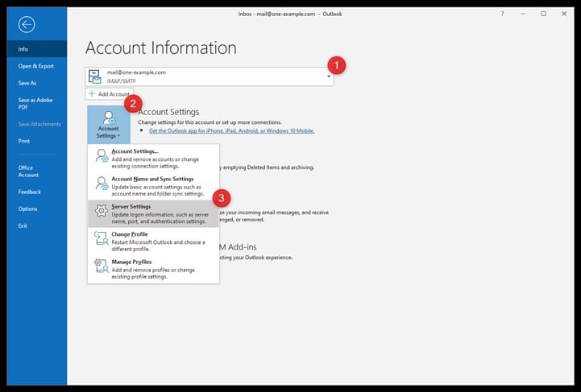
Task: Click the icon for Account Name and Sync Settings
Action: 102,184
